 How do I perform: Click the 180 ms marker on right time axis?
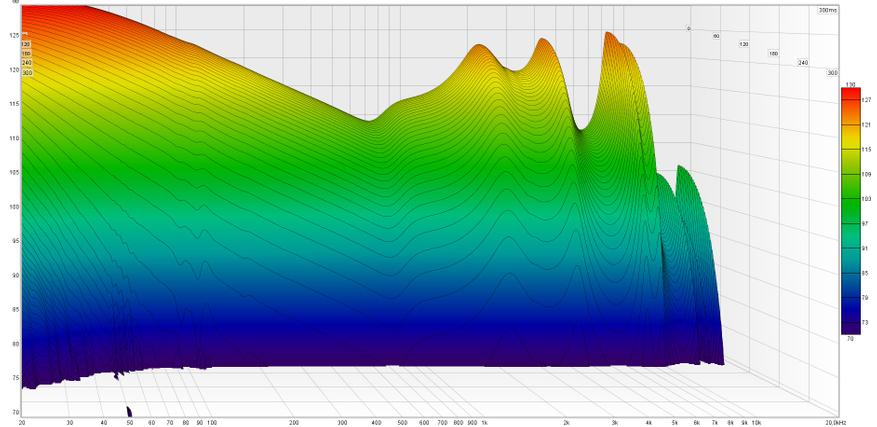[773, 53]
